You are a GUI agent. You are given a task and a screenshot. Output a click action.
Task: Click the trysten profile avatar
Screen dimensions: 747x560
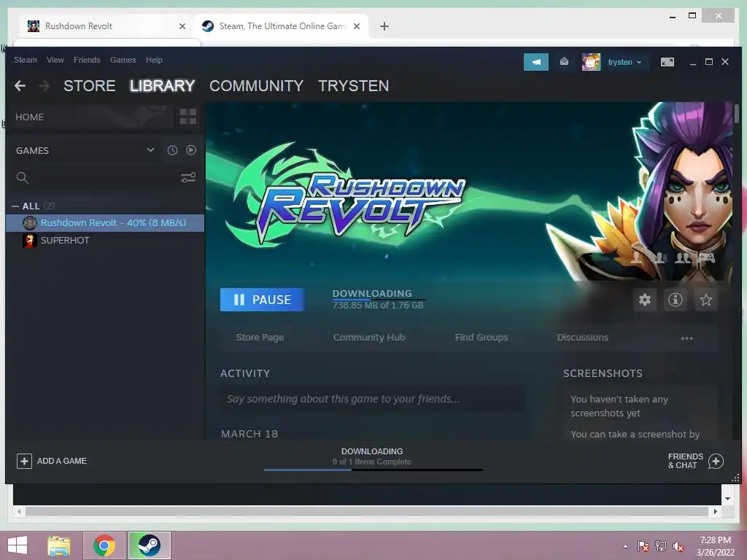click(x=591, y=62)
